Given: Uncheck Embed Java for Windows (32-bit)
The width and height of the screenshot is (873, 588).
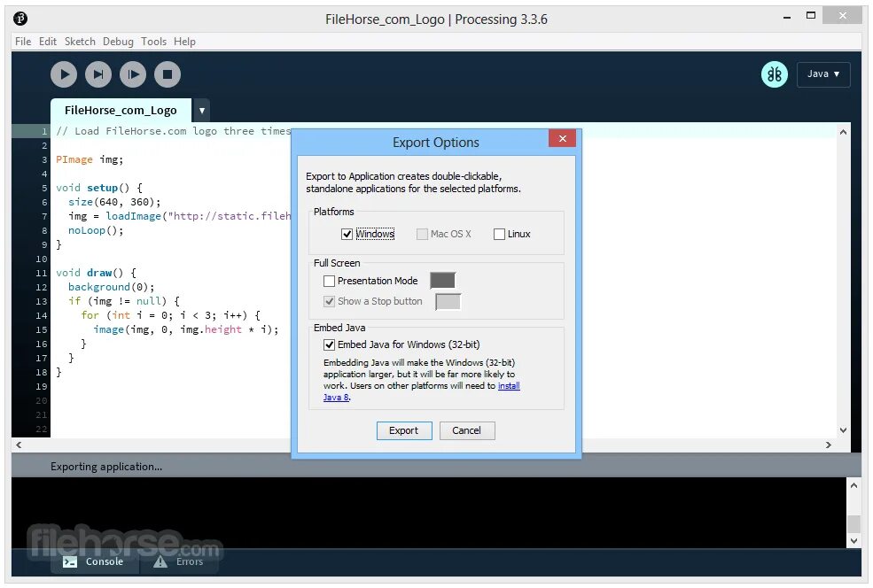Looking at the screenshot, I should pos(329,344).
